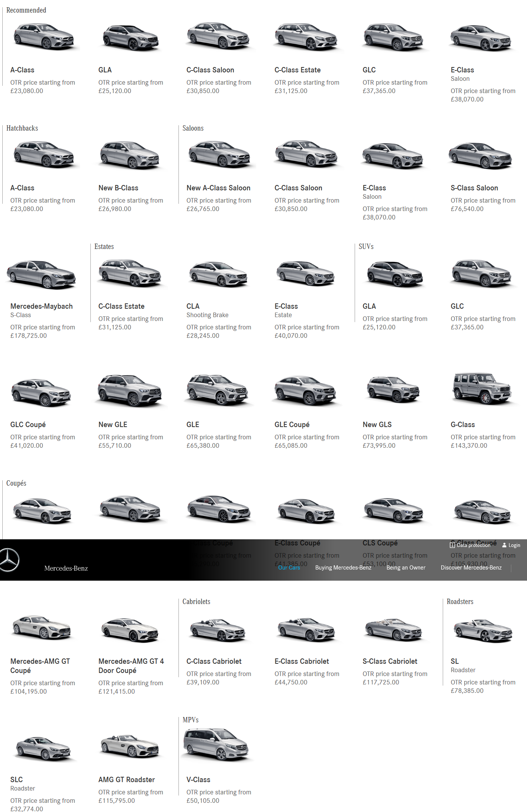Click the £50,105.00 V-Class price
The width and height of the screenshot is (527, 812).
pos(203,801)
